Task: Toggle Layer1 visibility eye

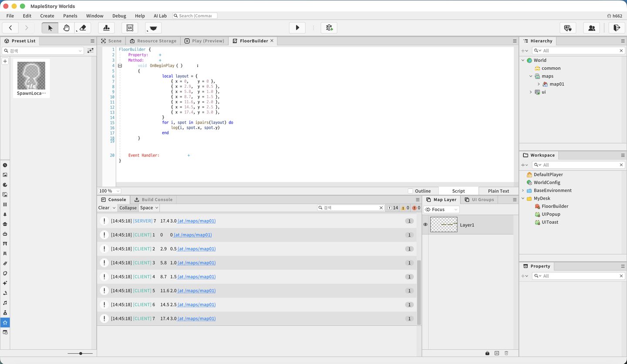Action: [x=425, y=225]
